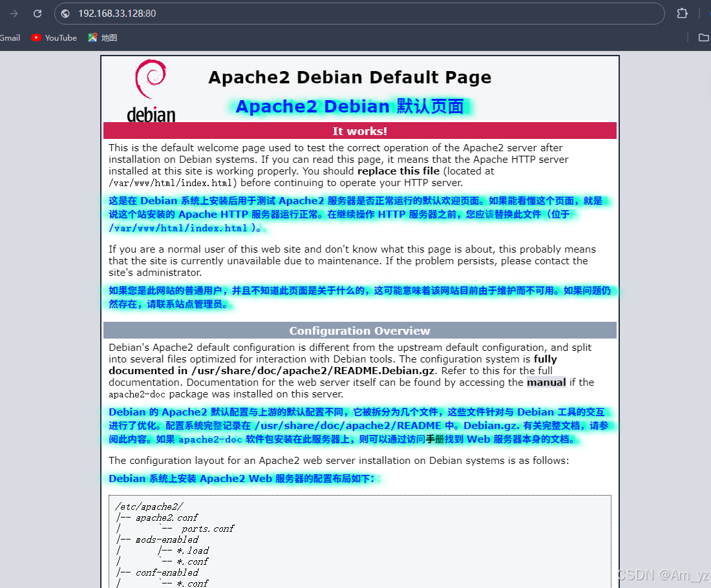Click the /etc/apache2/ root line
This screenshot has height=588, width=711.
tap(149, 507)
